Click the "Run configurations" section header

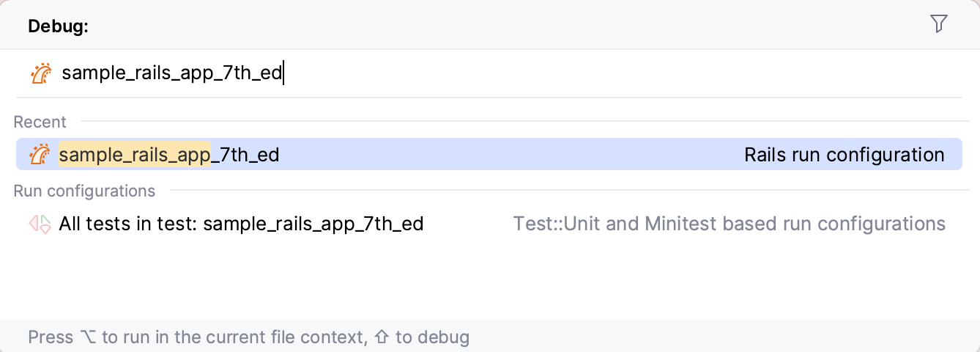tap(84, 191)
